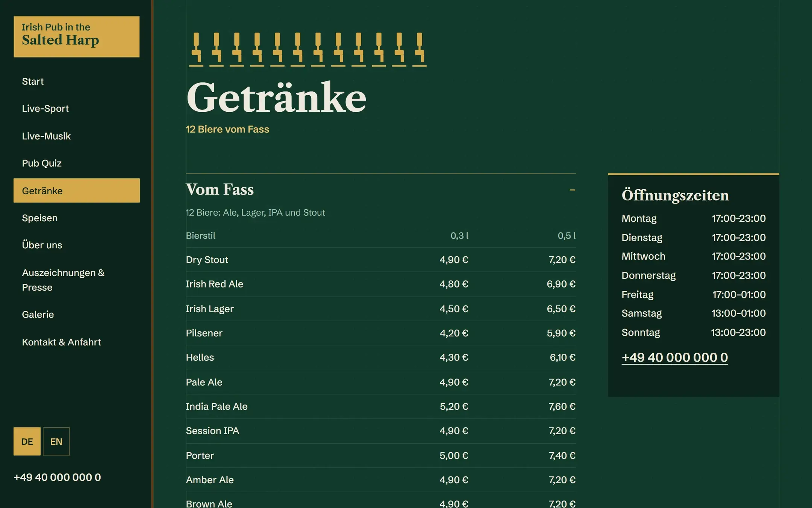Click the Pale Ale row label
This screenshot has height=508, width=812.
point(204,382)
